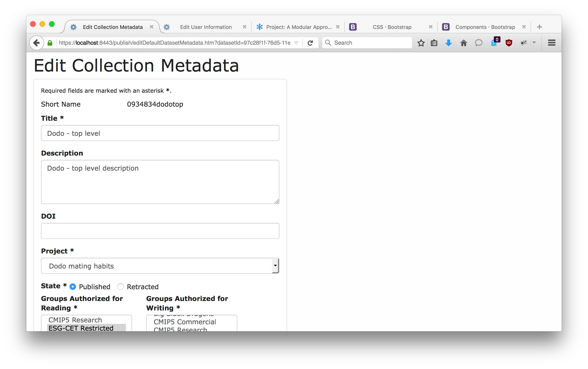The width and height of the screenshot is (588, 369).
Task: Select the Published state radio button
Action: [x=73, y=286]
